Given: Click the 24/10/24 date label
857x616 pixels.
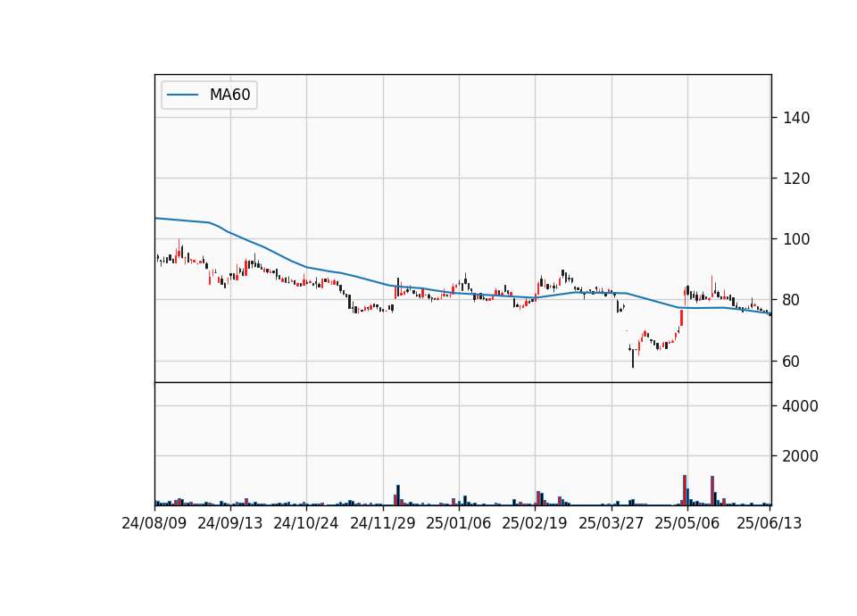Looking at the screenshot, I should tap(306, 523).
